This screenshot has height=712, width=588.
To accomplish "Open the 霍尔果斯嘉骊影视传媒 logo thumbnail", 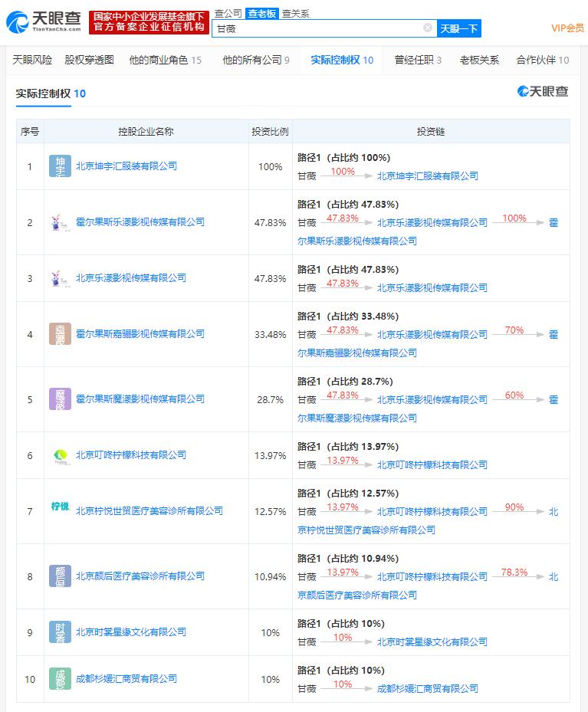I will coord(60,333).
